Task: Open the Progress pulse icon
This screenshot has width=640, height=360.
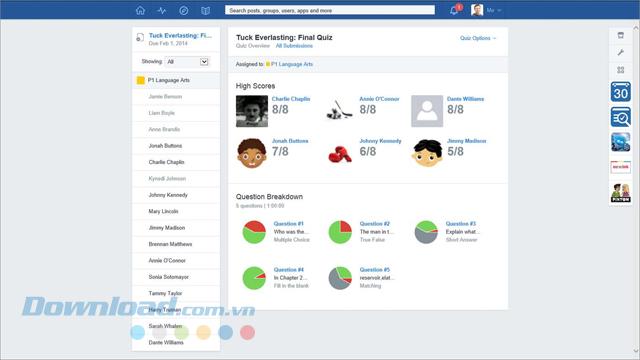Action: (162, 10)
